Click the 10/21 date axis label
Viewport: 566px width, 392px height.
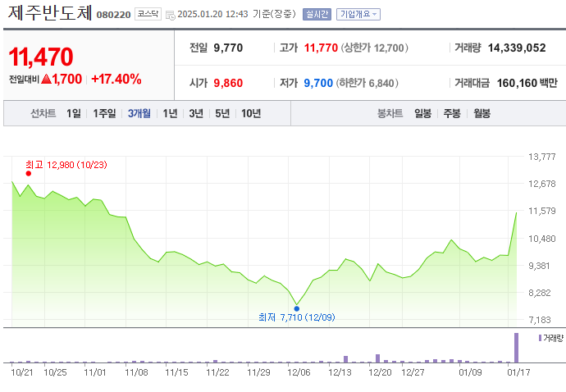(22, 372)
